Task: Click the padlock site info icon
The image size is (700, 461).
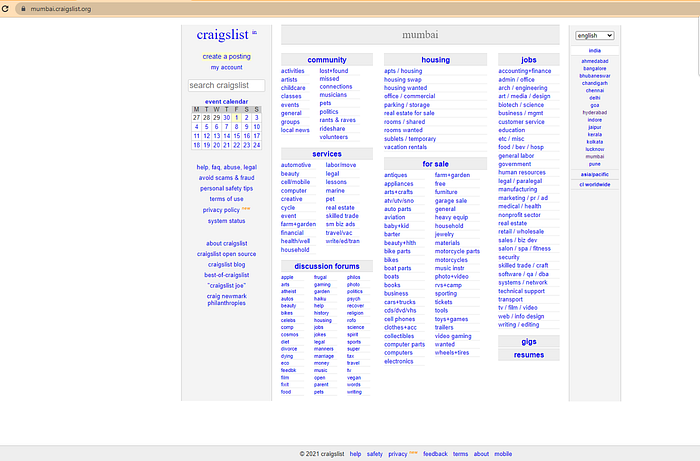Action: [x=23, y=8]
